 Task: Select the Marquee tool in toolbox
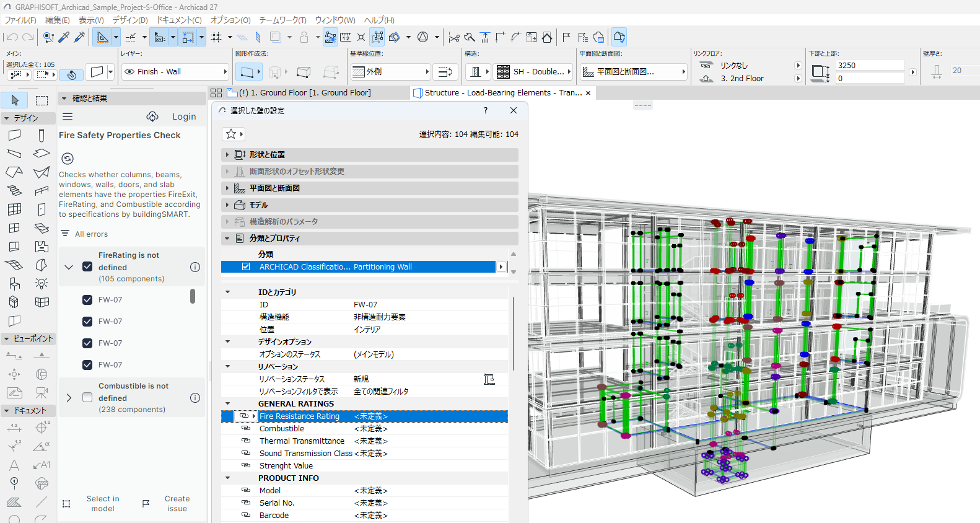(x=42, y=100)
